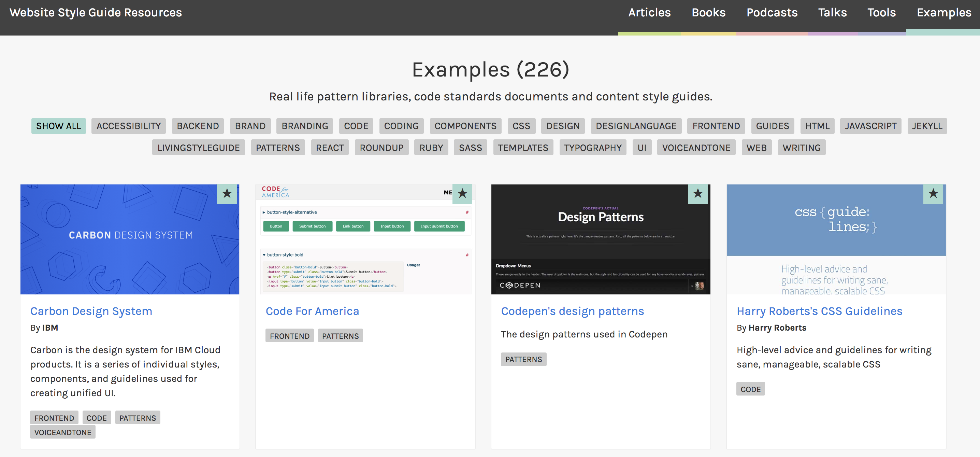
Task: Filter examples by HTML
Action: tap(817, 126)
